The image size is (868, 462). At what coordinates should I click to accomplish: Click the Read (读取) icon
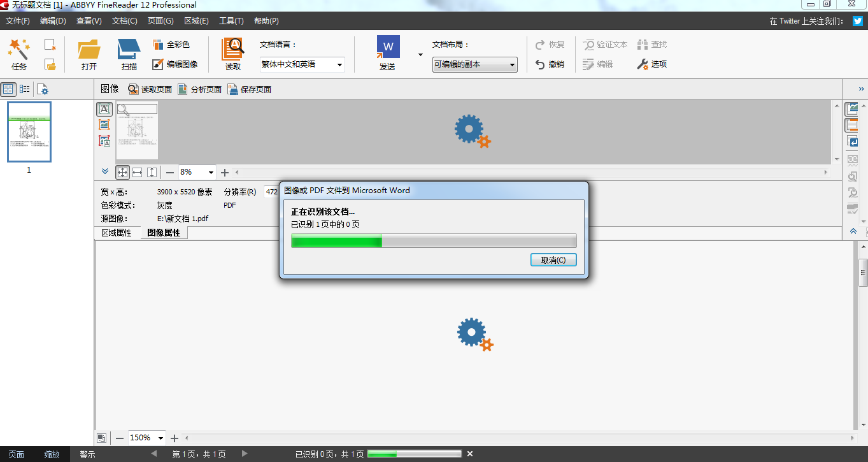[x=233, y=54]
